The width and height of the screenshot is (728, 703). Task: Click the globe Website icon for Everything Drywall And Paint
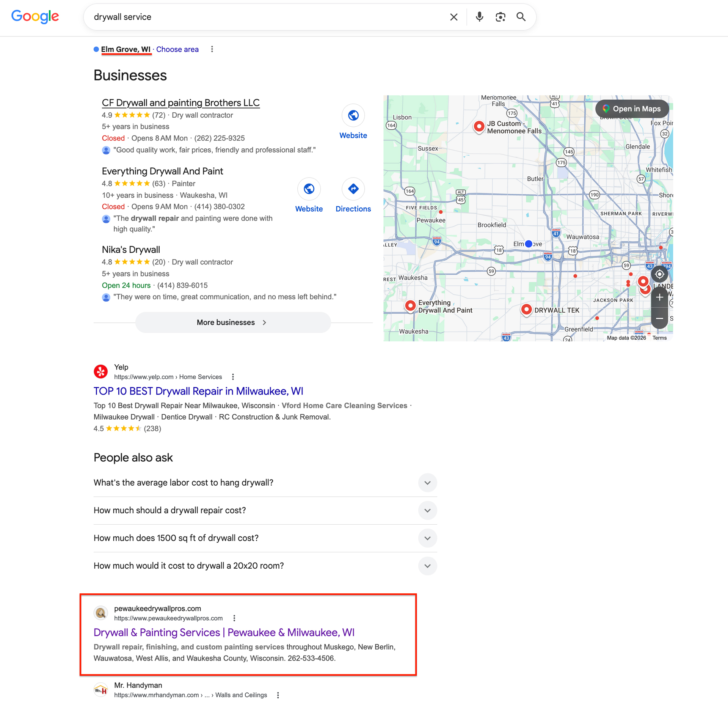click(x=309, y=189)
